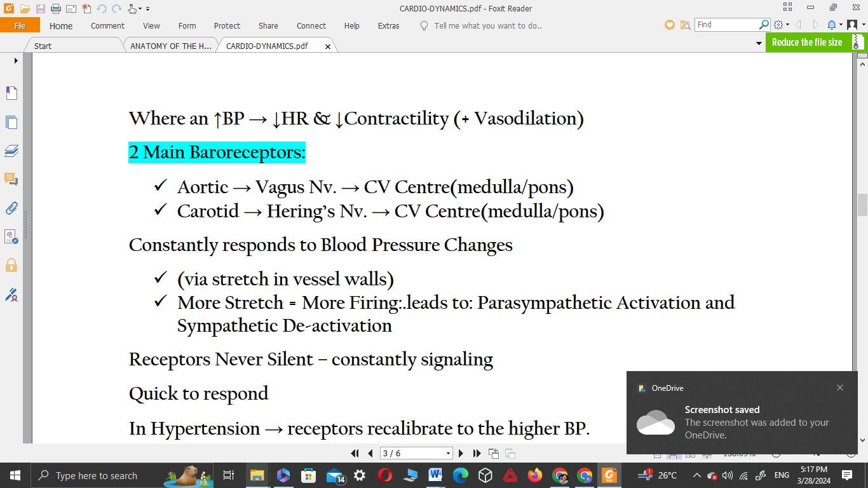Expand the customize quick access toolbar arrow
Screen dimensions: 868x488
(148, 9)
